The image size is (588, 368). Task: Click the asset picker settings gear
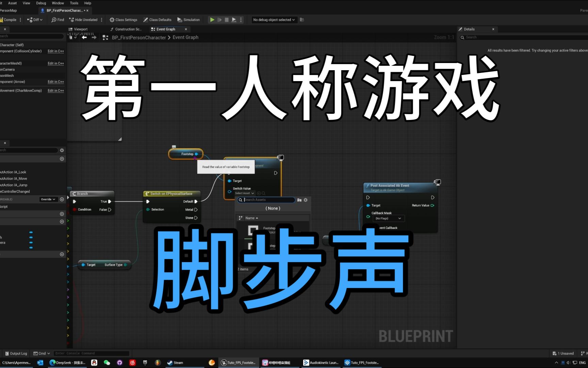pyautogui.click(x=306, y=200)
